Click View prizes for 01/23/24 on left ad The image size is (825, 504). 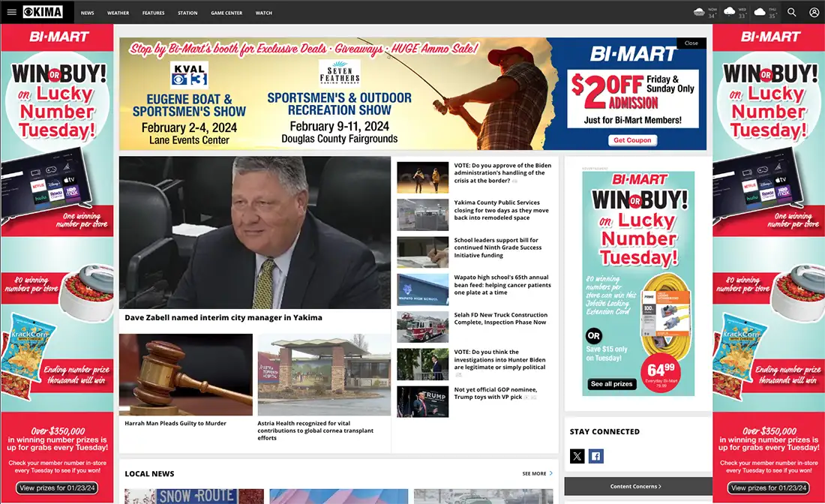click(x=57, y=487)
